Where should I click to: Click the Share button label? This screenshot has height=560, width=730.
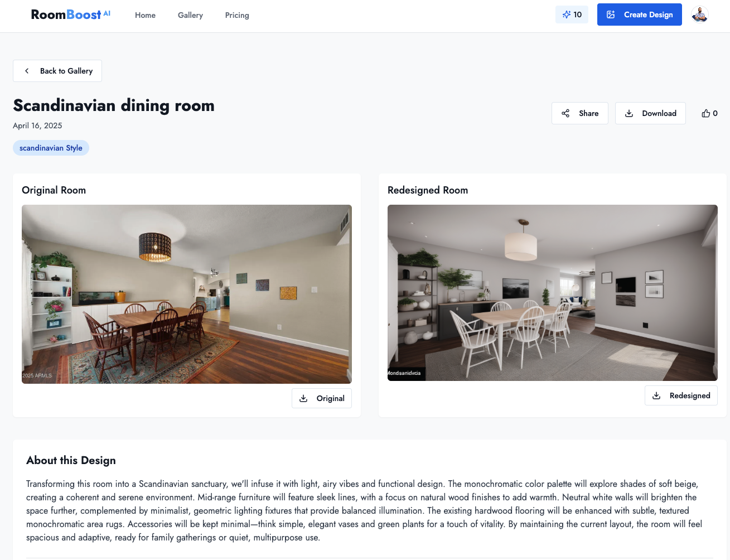[x=588, y=113]
